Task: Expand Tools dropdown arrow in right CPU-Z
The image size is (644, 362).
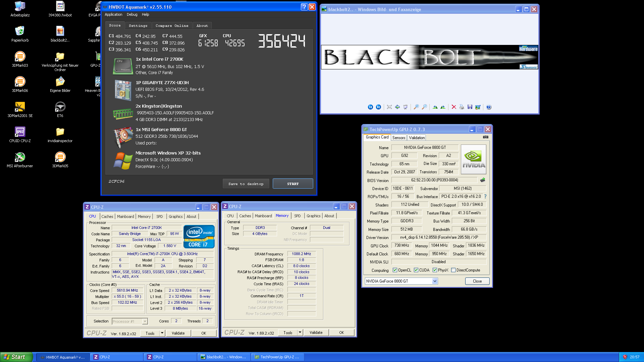Action: (x=300, y=333)
